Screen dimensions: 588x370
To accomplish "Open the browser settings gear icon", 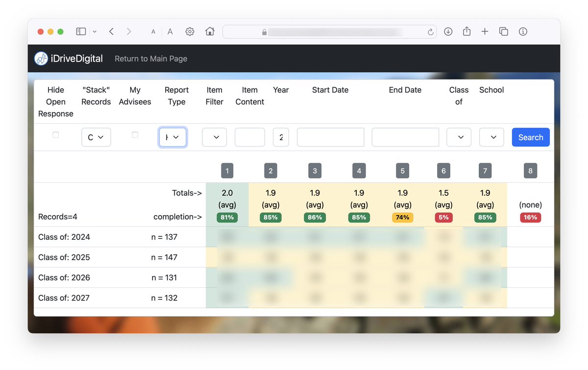I will (x=190, y=31).
